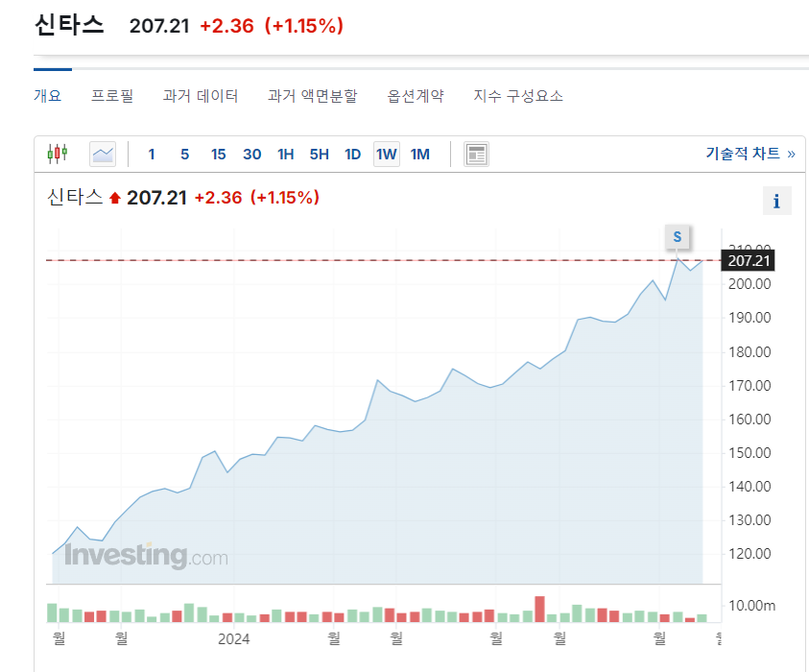Click the Investing.com watermark logo

[146, 555]
